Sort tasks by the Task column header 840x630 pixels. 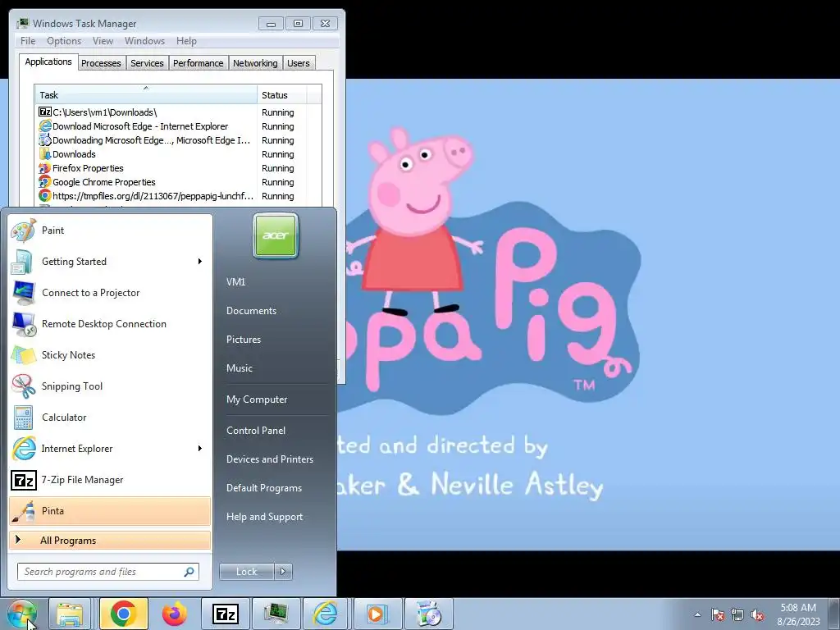pyautogui.click(x=146, y=95)
